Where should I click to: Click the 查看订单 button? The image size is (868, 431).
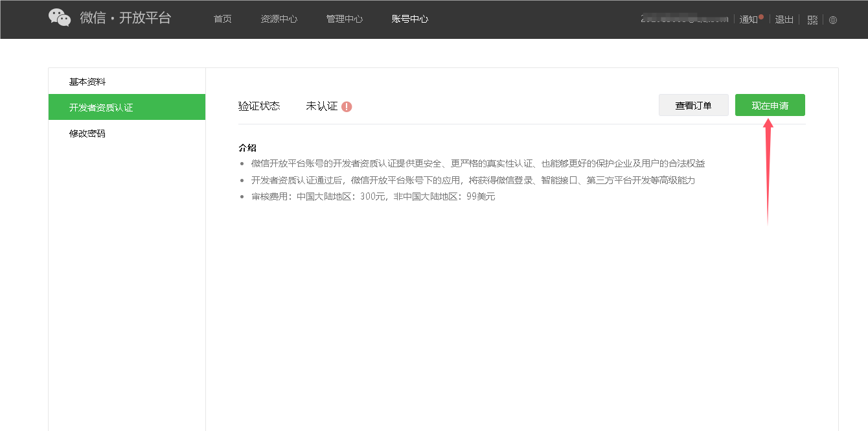pyautogui.click(x=694, y=105)
